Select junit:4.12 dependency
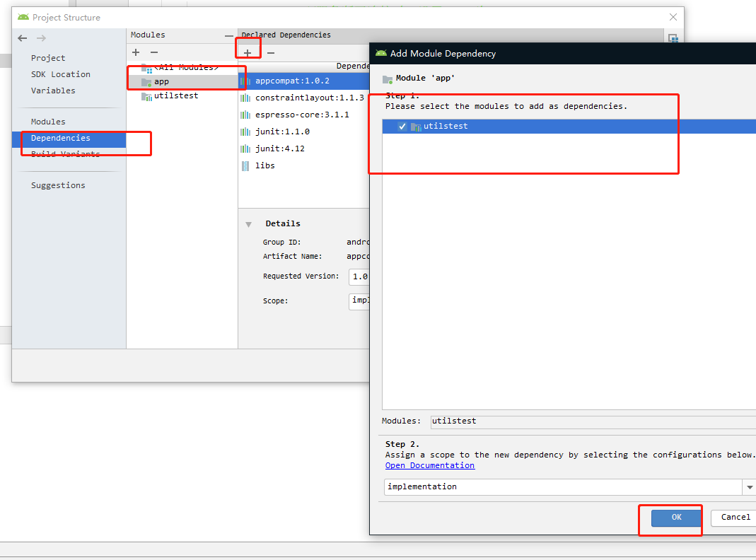This screenshot has height=560, width=756. (x=304, y=148)
